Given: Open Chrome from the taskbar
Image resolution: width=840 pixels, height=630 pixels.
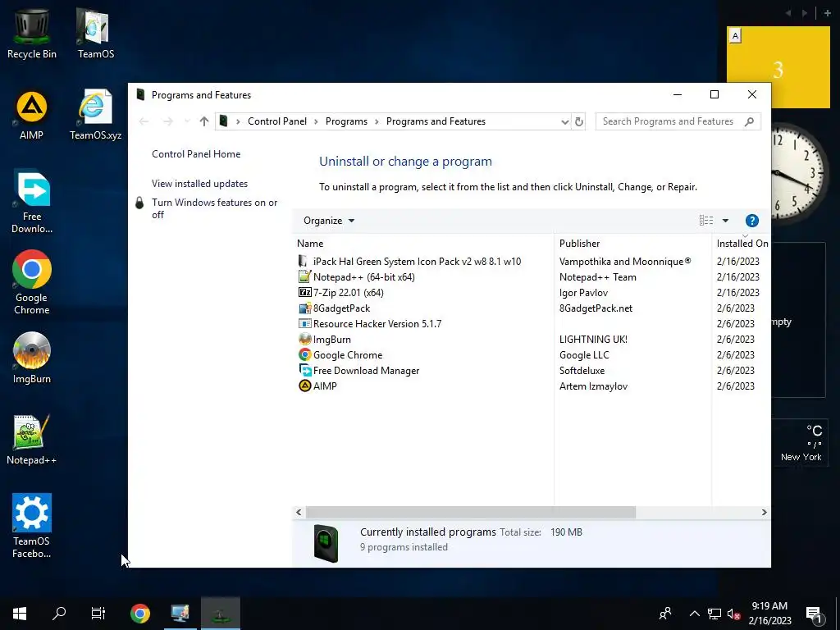Looking at the screenshot, I should click(x=139, y=614).
